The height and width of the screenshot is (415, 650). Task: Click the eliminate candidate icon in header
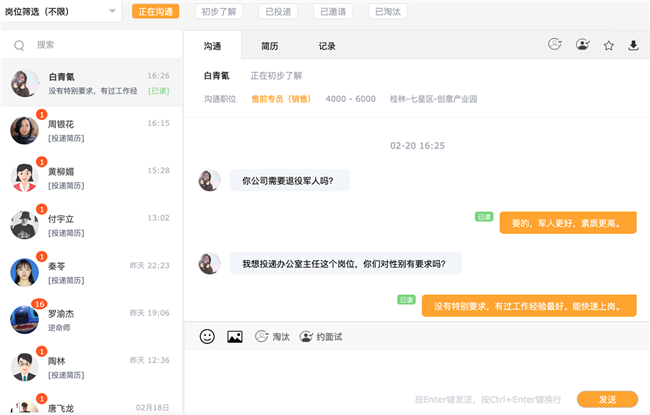click(x=555, y=44)
